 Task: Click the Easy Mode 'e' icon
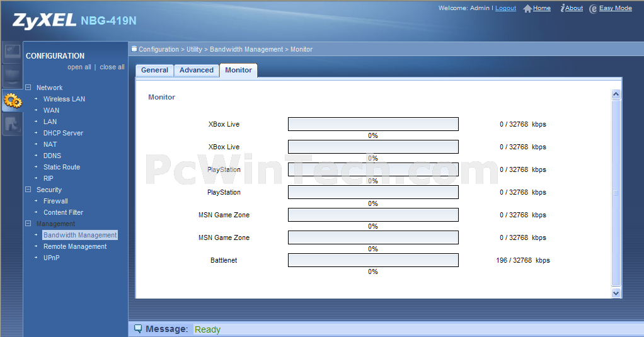pos(593,9)
